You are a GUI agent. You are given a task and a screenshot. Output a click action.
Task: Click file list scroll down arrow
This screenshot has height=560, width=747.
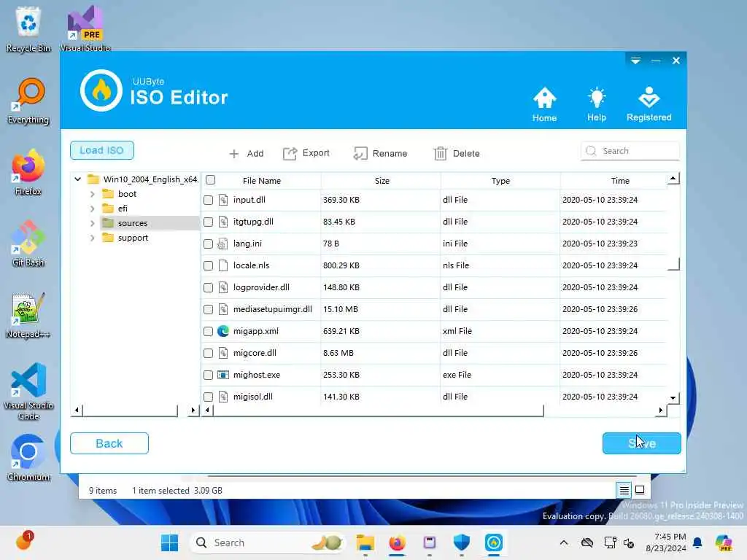click(673, 397)
